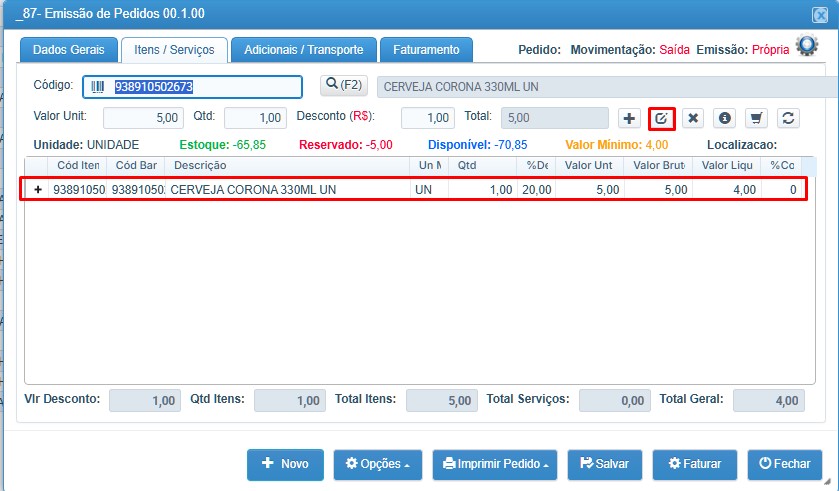Click the add item plus icon
Screen dimensions: 839x491
pyautogui.click(x=629, y=118)
